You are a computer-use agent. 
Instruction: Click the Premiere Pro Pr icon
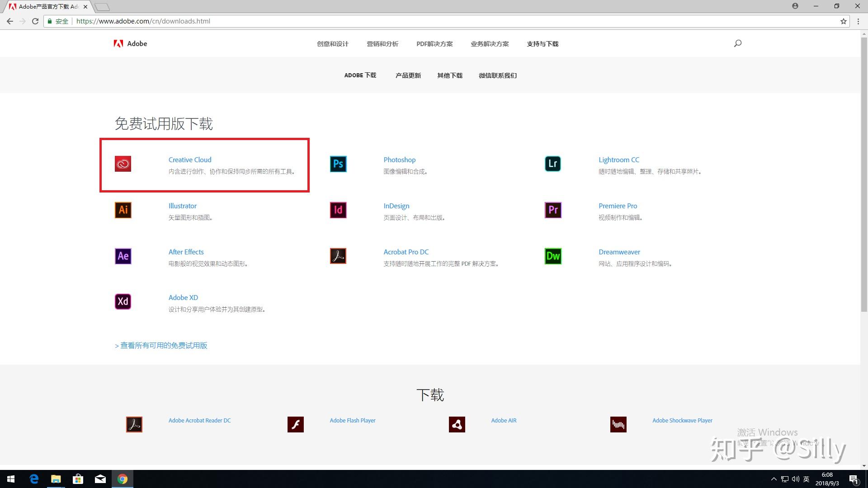point(553,210)
